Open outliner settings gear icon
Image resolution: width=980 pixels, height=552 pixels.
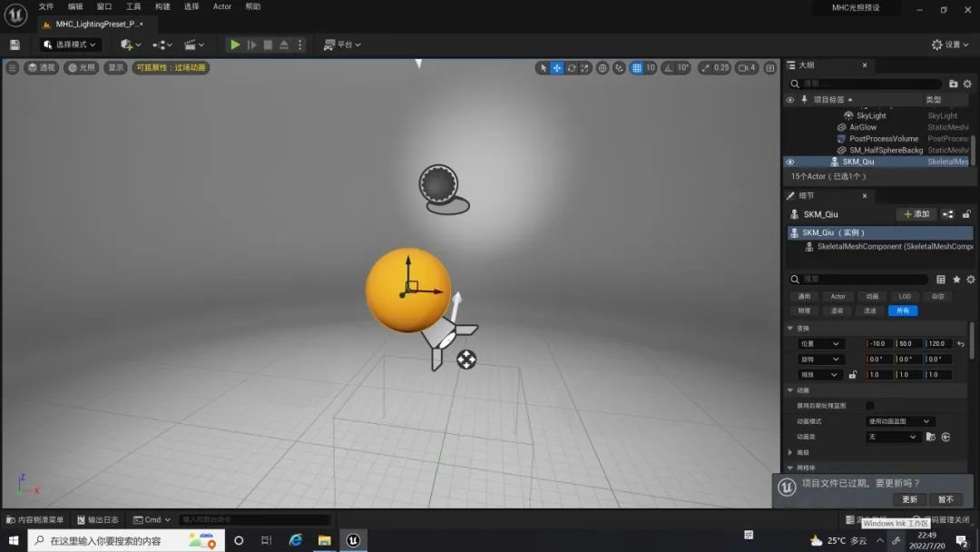[967, 84]
